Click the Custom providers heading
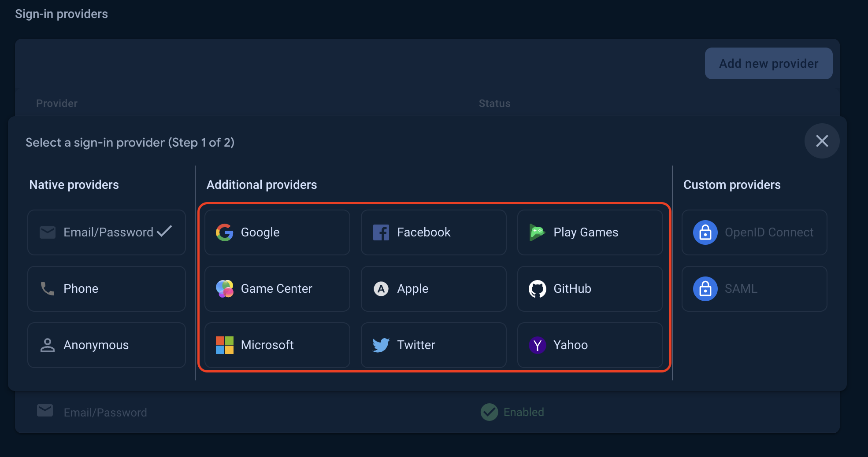 732,185
